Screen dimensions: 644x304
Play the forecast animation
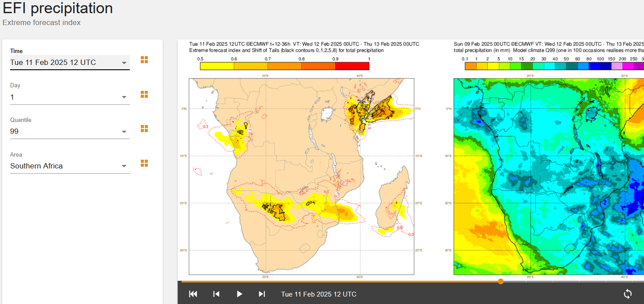coord(240,294)
